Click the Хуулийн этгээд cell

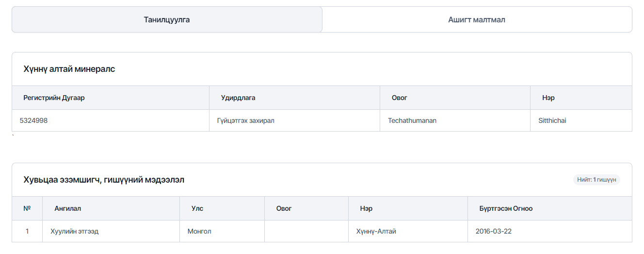(x=111, y=231)
